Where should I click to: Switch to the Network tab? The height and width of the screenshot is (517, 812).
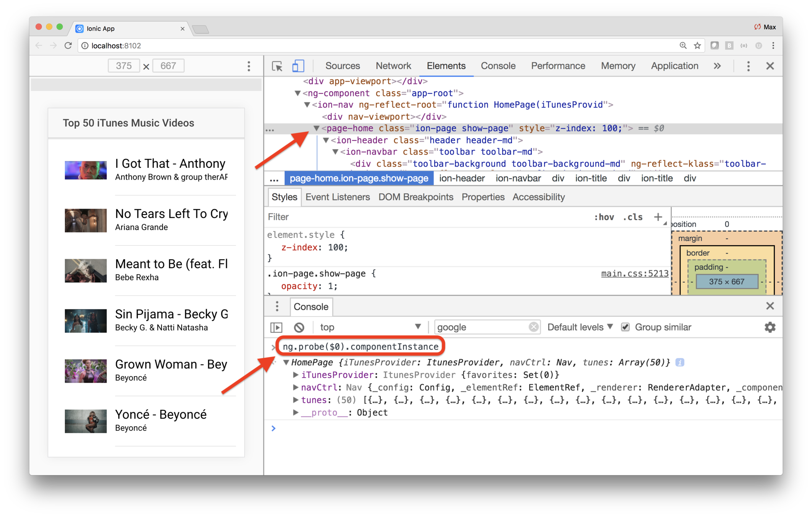pos(393,66)
